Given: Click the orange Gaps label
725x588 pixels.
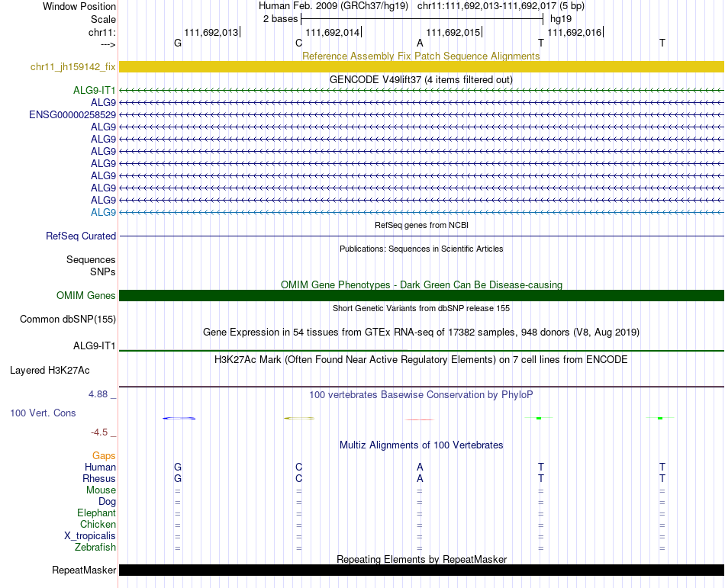Looking at the screenshot, I should point(104,456).
